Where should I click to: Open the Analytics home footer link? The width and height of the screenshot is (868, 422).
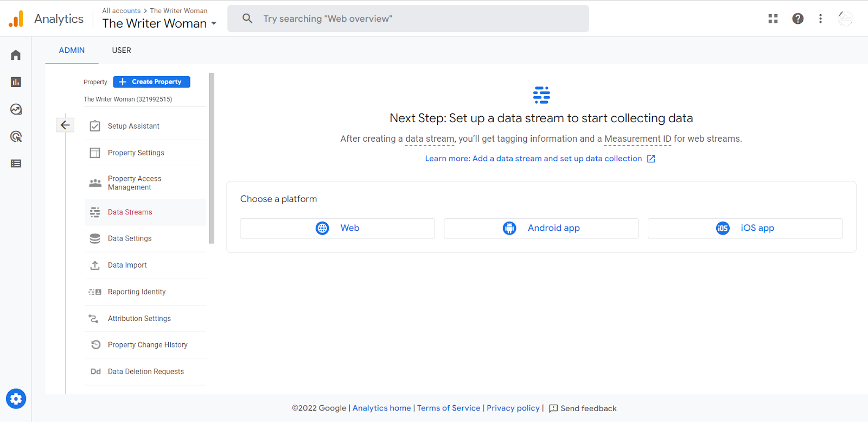pyautogui.click(x=382, y=408)
